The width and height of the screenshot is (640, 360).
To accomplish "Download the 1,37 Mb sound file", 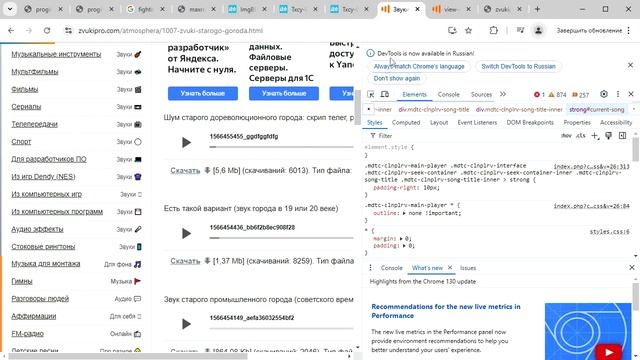I will click(x=185, y=261).
